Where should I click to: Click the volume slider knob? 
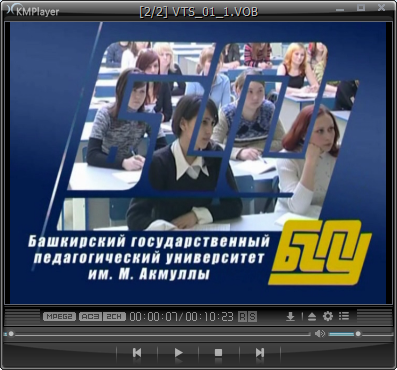pos(358,333)
